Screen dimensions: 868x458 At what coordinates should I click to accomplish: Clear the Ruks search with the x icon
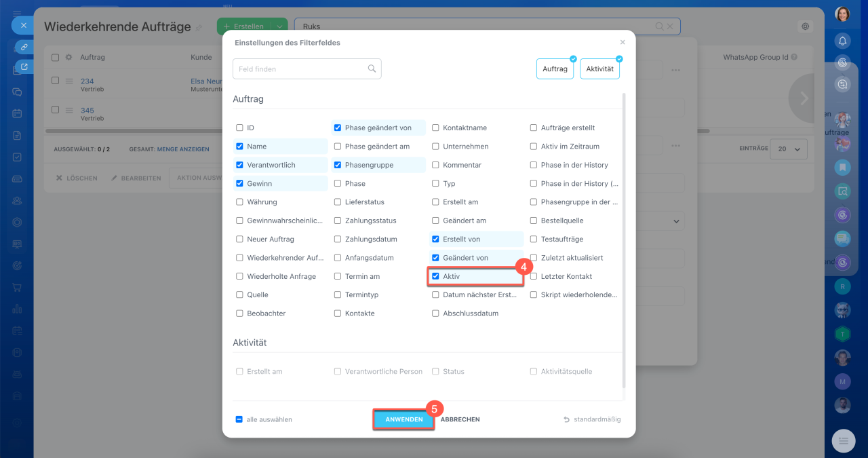click(669, 26)
